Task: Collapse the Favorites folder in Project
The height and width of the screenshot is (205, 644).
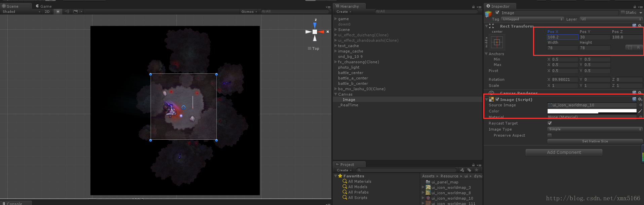Action: tap(335, 176)
